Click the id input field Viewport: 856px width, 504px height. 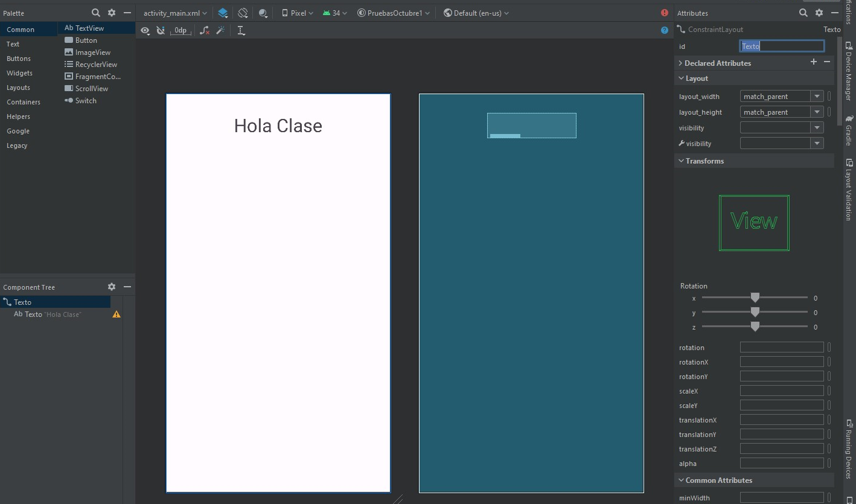(782, 46)
